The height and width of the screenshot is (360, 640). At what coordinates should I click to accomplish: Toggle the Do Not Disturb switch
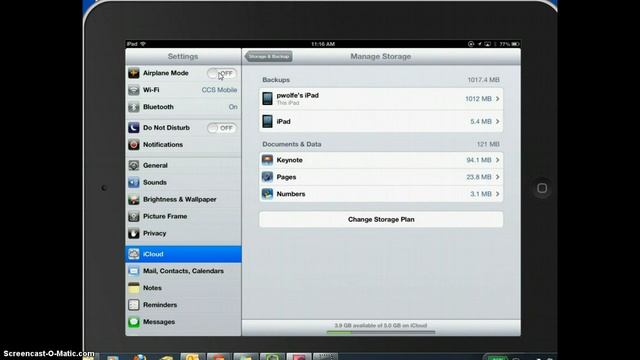click(x=222, y=128)
